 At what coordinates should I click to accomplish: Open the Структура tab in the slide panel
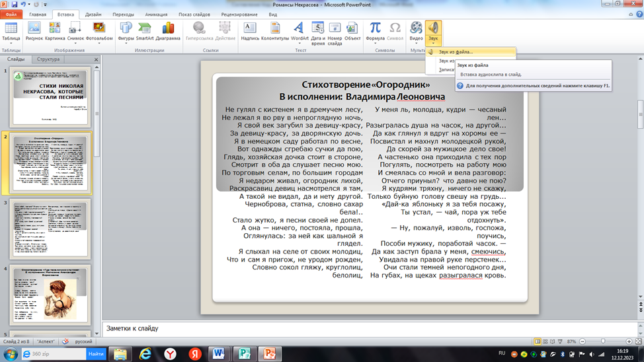[48, 59]
